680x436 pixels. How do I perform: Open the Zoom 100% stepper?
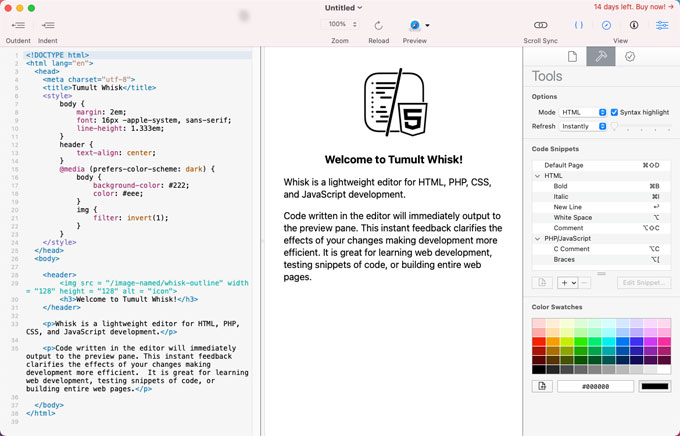click(340, 25)
